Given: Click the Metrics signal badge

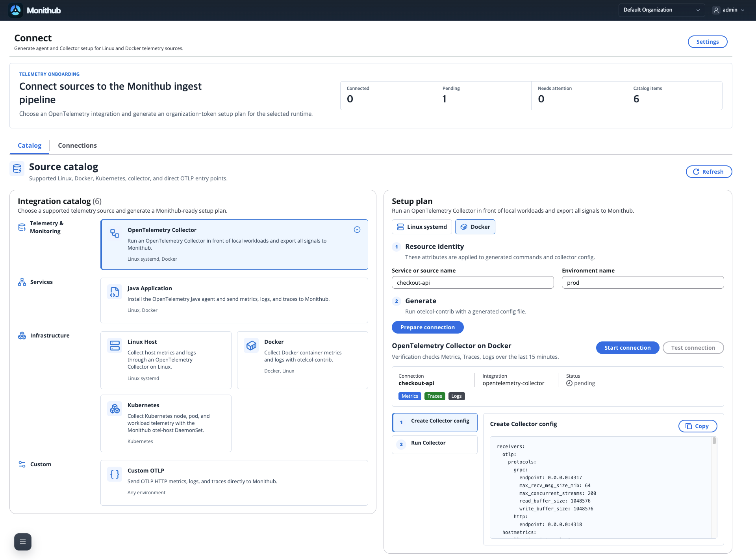Looking at the screenshot, I should (410, 396).
